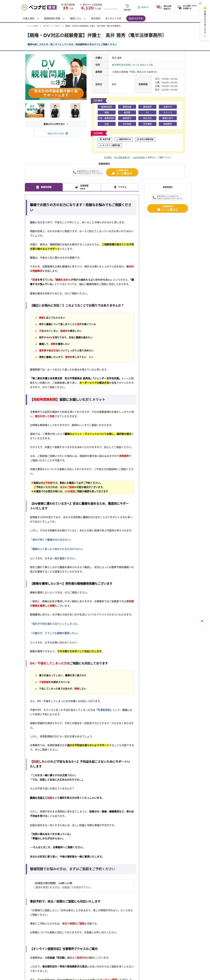
Task: Click the 男女問題 tag
Action: (127, 124)
